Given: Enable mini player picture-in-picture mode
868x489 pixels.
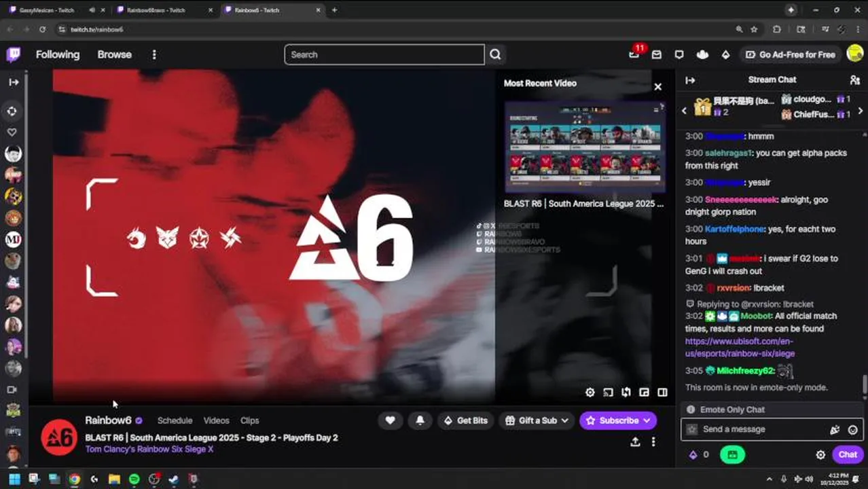Looking at the screenshot, I should pos(645,393).
